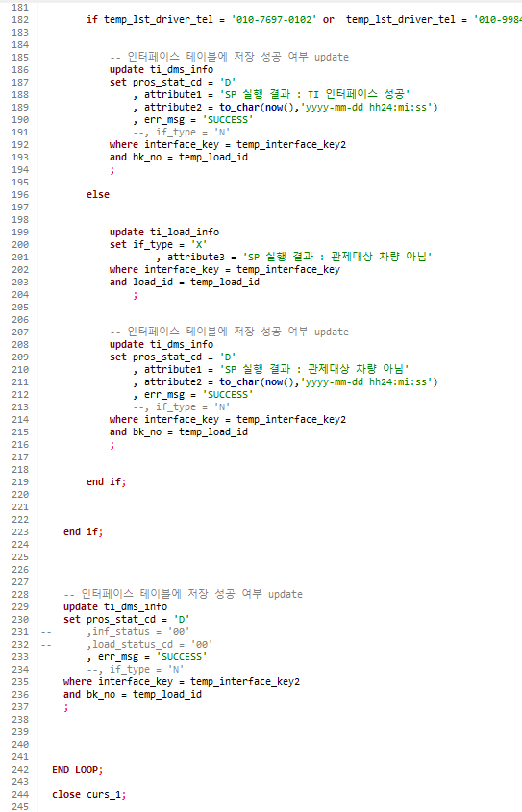The height and width of the screenshot is (812, 522).
Task: Click "set pros_stat_cd = 'D'" on line 230
Action: [x=126, y=620]
